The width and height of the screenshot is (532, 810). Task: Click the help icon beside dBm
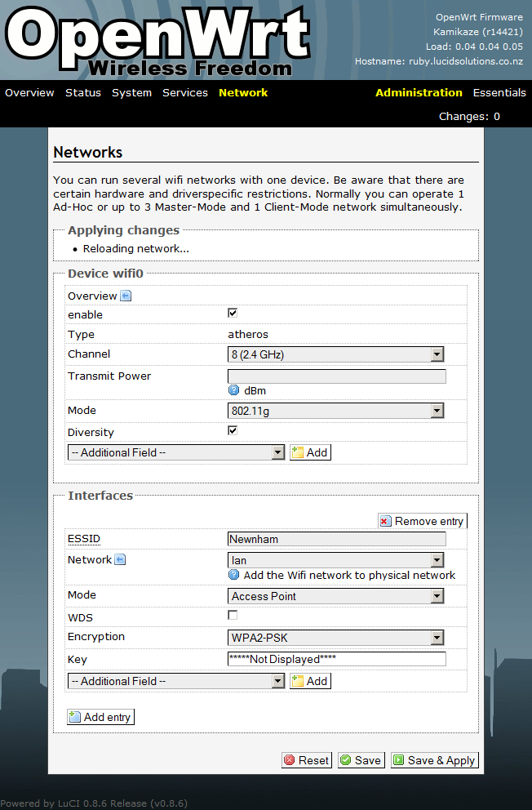(233, 390)
